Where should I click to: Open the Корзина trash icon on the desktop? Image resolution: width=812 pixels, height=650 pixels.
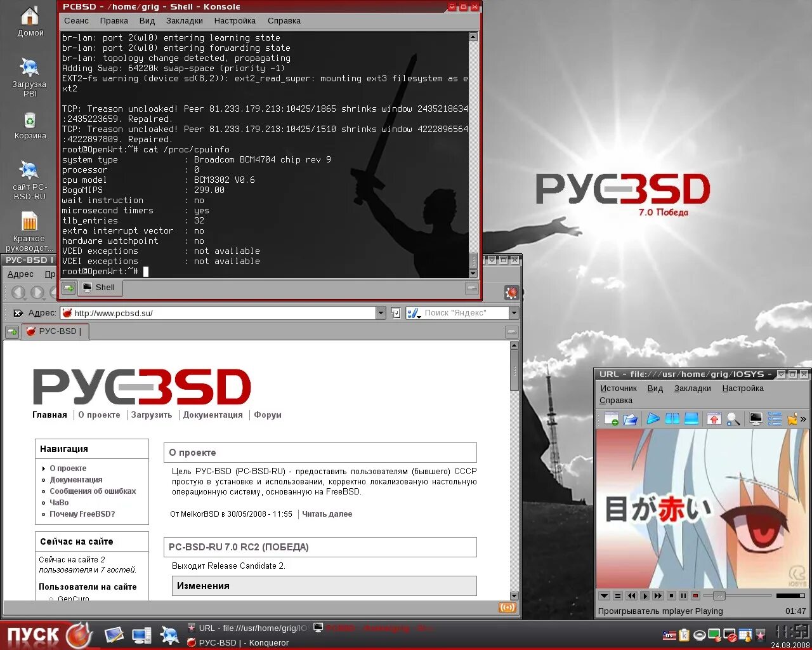[30, 126]
